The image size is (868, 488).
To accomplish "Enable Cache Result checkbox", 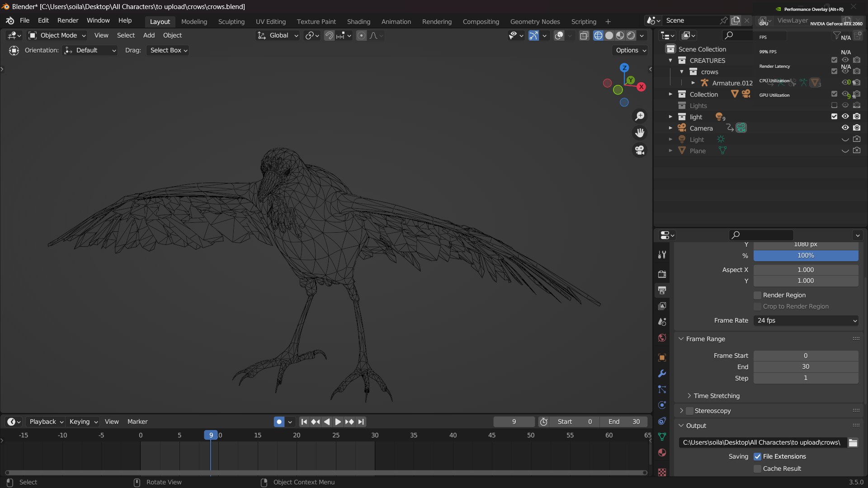I will coord(758,469).
